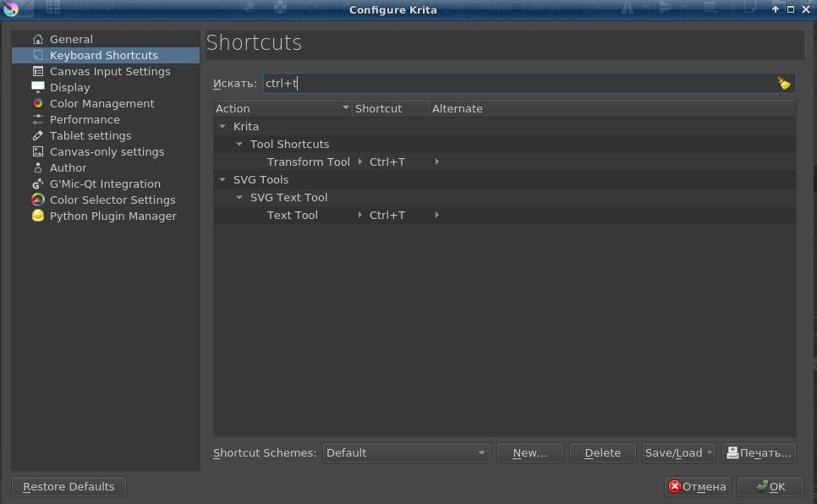Open the Save/Load menu button

[x=678, y=453]
